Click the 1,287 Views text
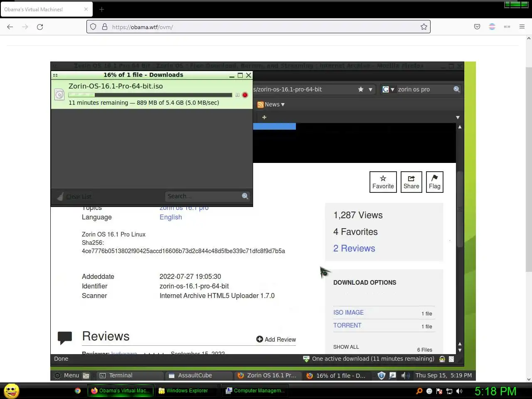Viewport: 532px width, 399px height. click(x=358, y=215)
